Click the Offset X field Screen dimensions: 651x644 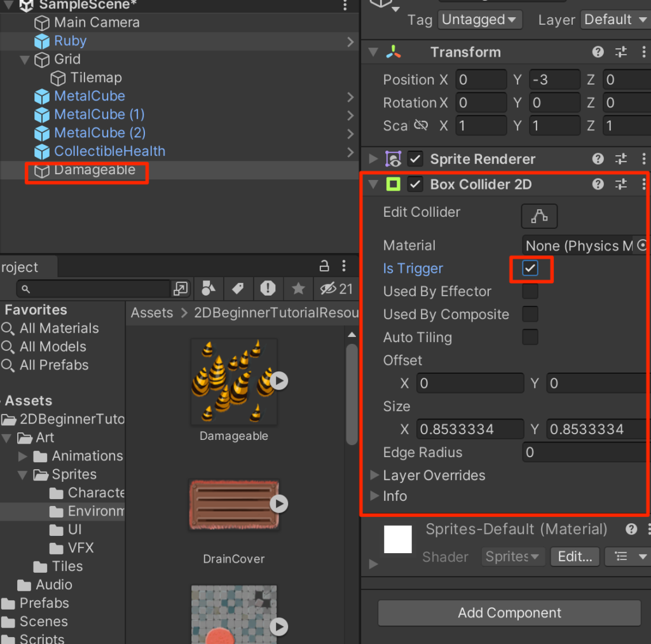(x=470, y=383)
